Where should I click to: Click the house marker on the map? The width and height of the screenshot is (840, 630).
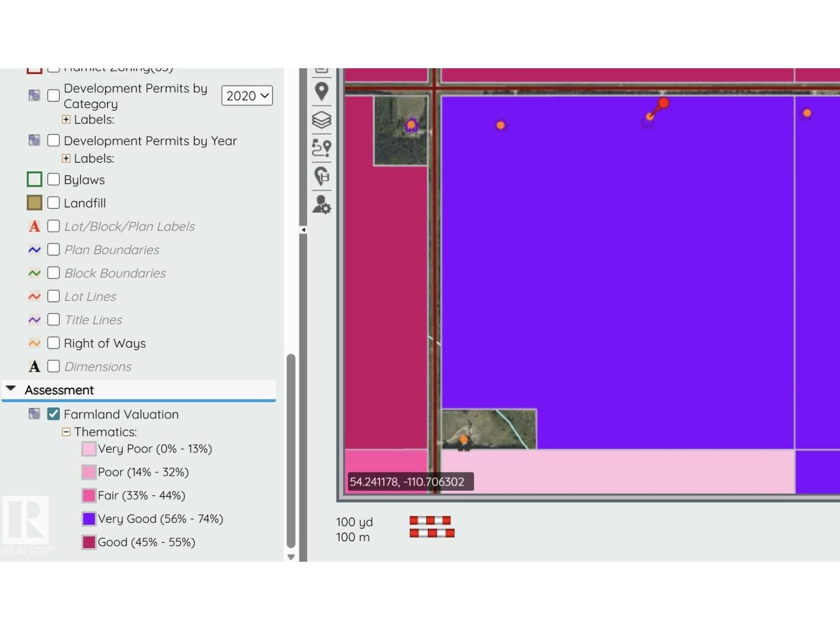[x=411, y=126]
